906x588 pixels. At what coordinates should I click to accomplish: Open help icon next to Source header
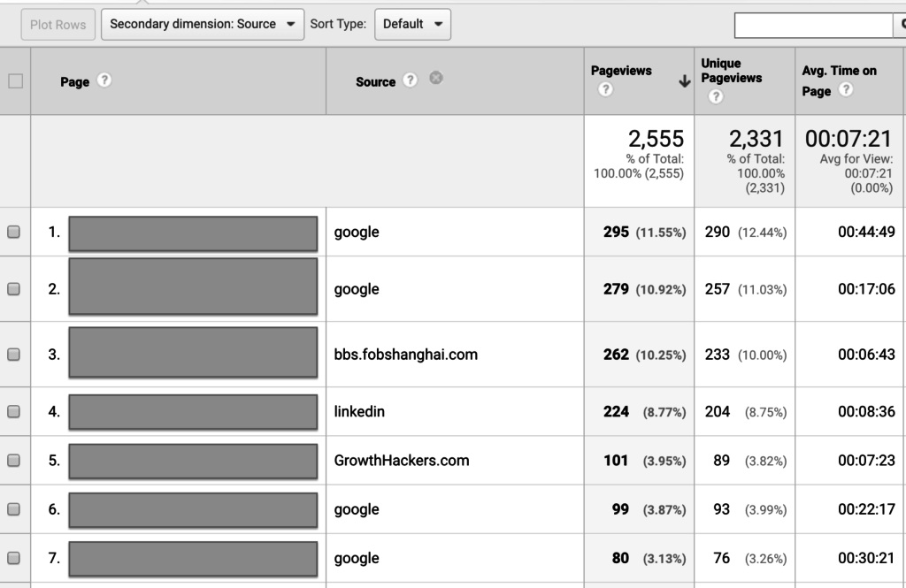pos(410,80)
